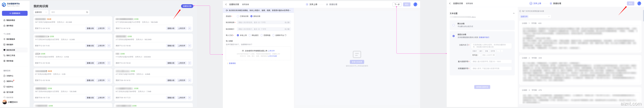Click the 创建智能体 button in sidebar

tap(15, 13)
